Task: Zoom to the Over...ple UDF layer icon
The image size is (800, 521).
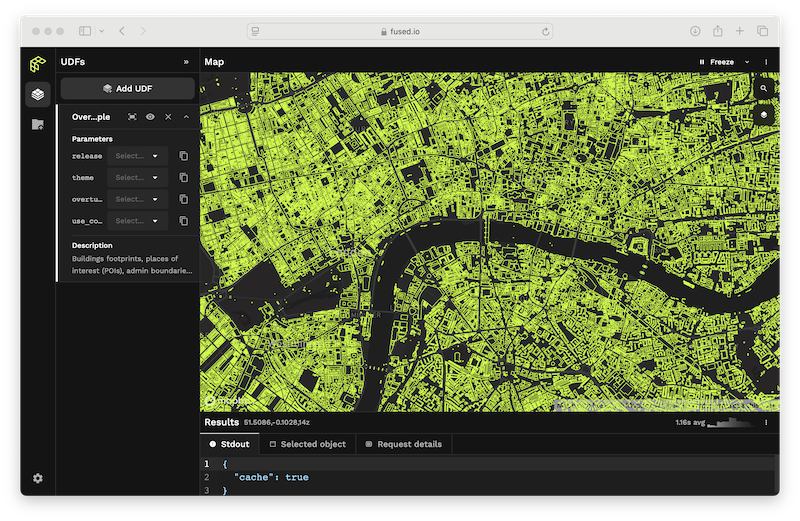Action: [x=132, y=117]
